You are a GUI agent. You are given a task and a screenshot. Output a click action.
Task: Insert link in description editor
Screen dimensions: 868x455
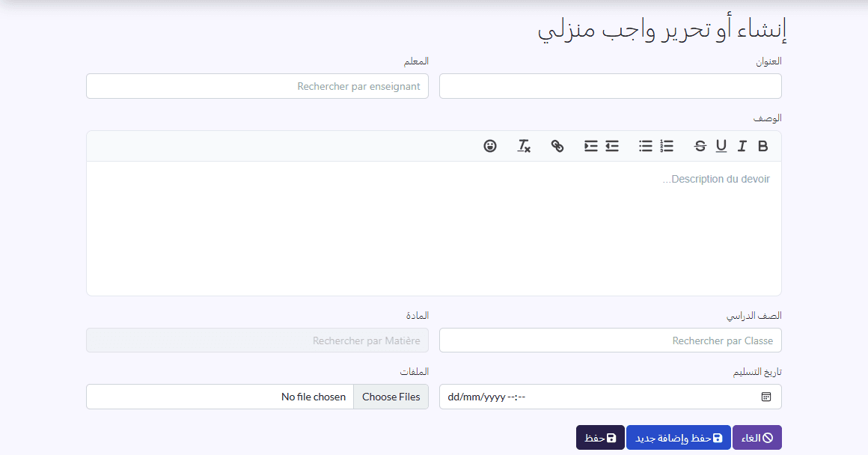coord(557,146)
